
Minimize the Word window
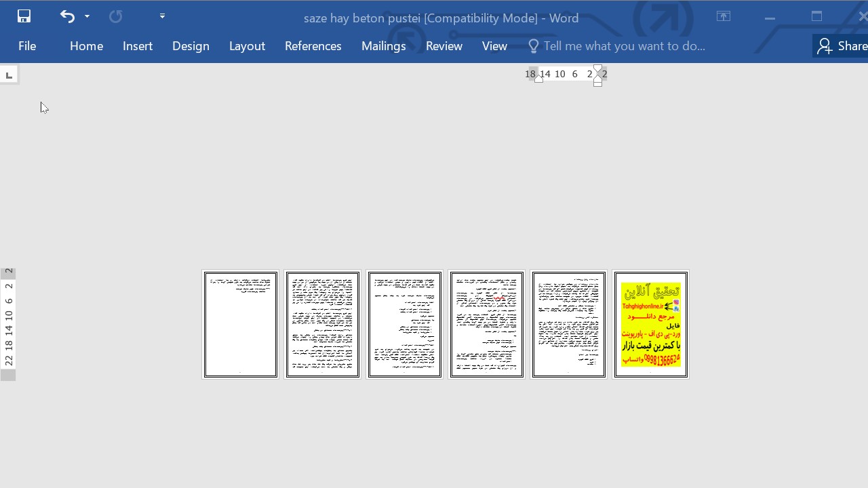[x=770, y=18]
